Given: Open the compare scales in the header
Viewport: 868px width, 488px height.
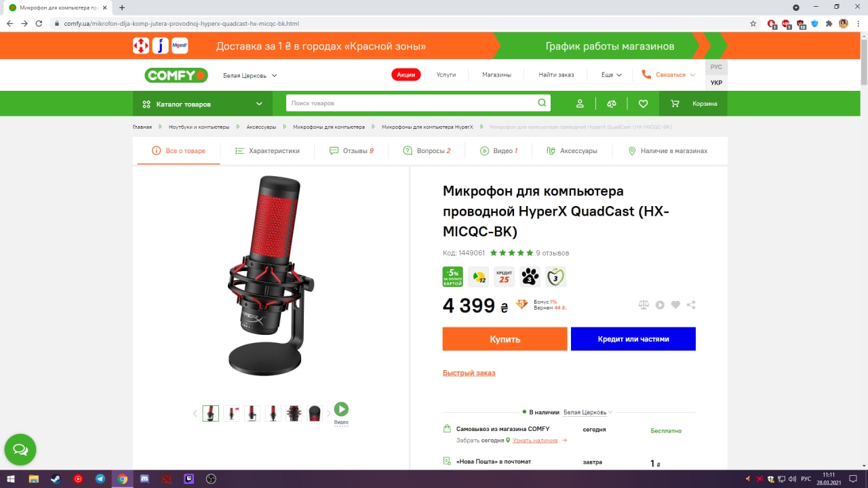Looking at the screenshot, I should point(612,104).
